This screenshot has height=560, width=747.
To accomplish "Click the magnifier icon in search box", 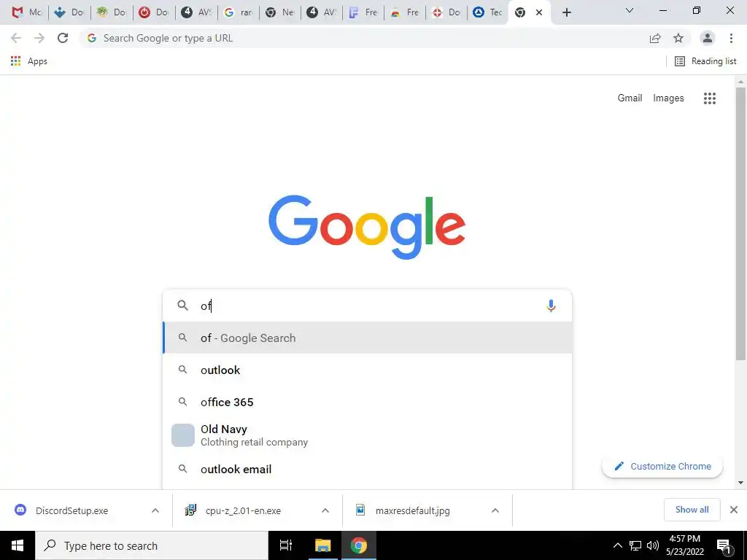I will tap(183, 306).
